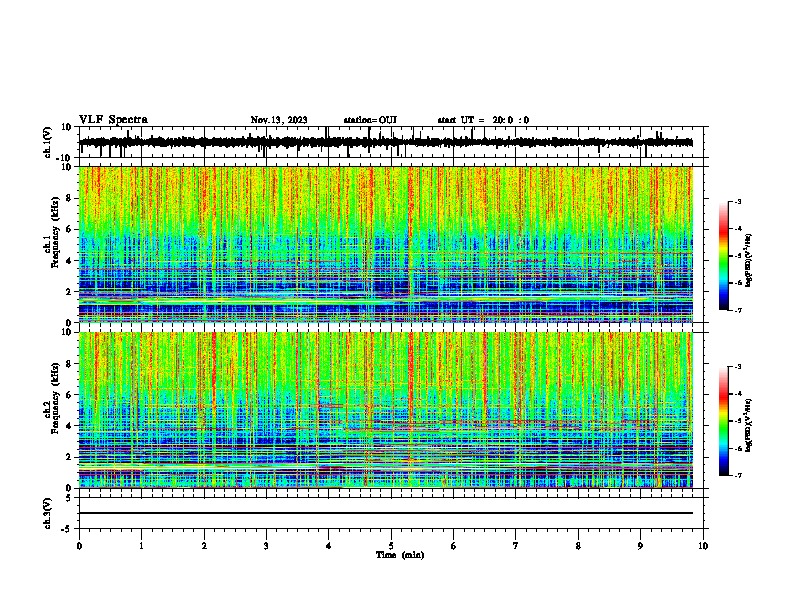This screenshot has height=612, width=792.
Task: Click the 'start UT = 20:0 :0' text
Action: tap(483, 120)
